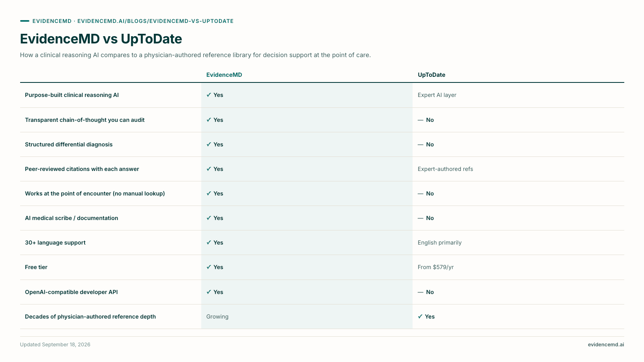The height and width of the screenshot is (362, 644).
Task: Click the dash icon in the Transparent chain-of-thought row
Action: pos(420,120)
